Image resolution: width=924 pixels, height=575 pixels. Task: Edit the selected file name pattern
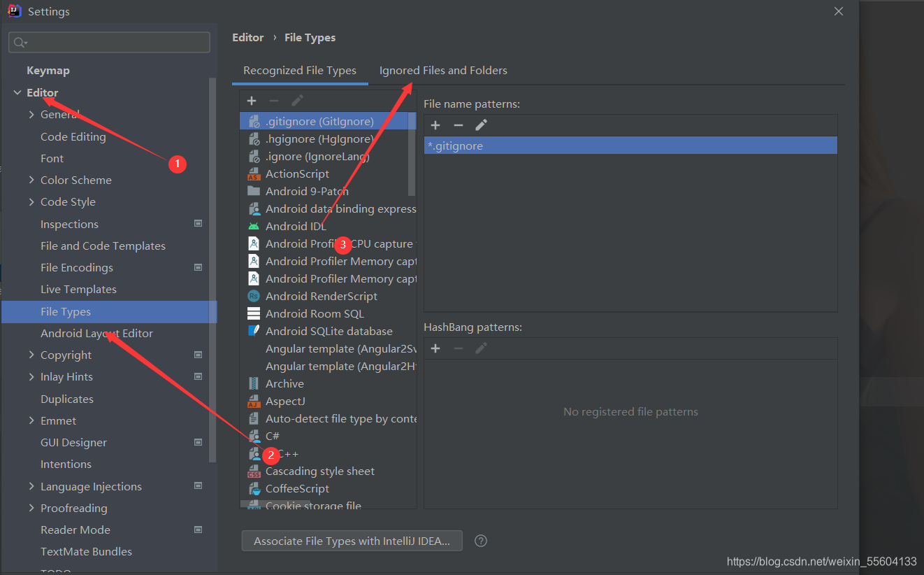pyautogui.click(x=481, y=125)
